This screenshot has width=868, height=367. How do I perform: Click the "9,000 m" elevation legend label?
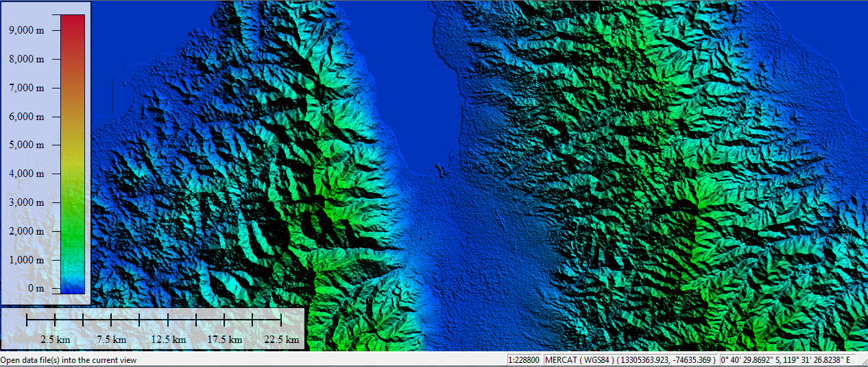[27, 30]
